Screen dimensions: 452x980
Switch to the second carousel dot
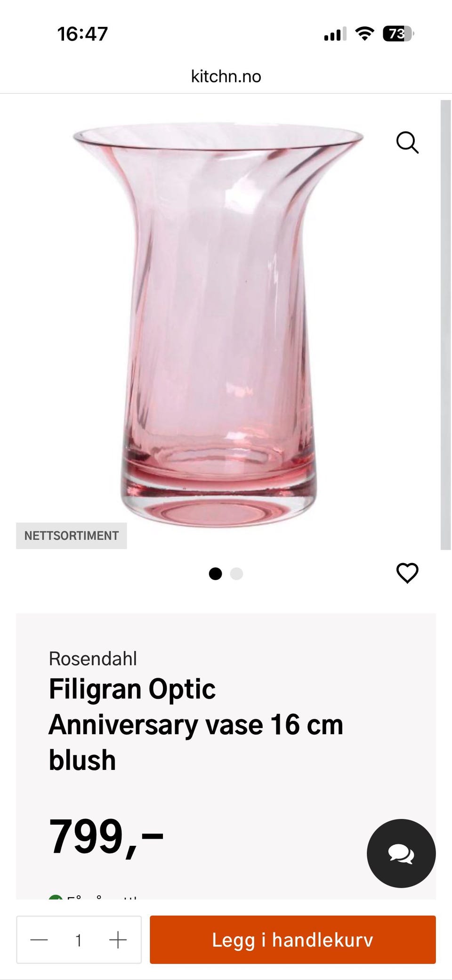(236, 574)
